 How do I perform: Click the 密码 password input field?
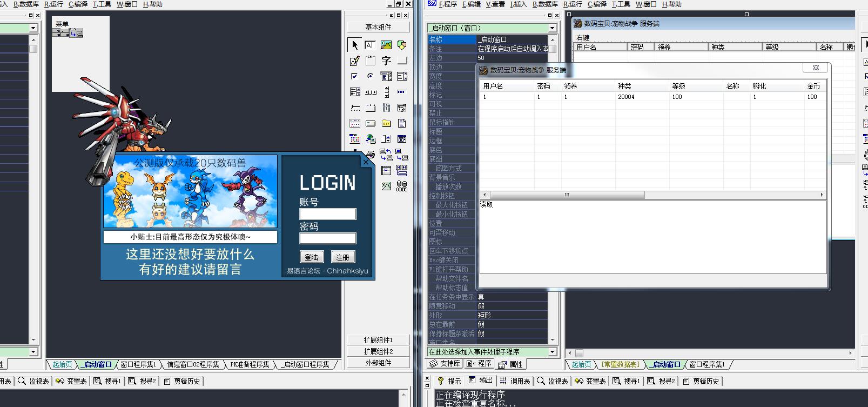coord(328,238)
